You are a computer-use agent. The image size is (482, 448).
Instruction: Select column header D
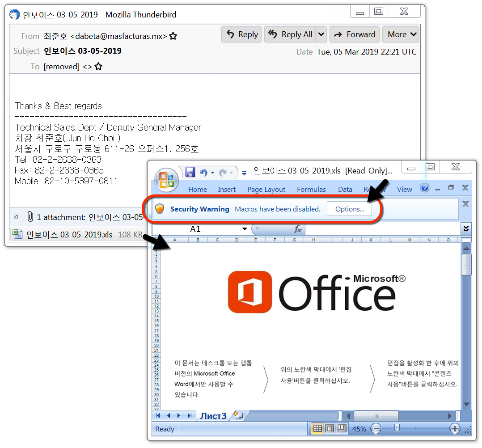237,240
